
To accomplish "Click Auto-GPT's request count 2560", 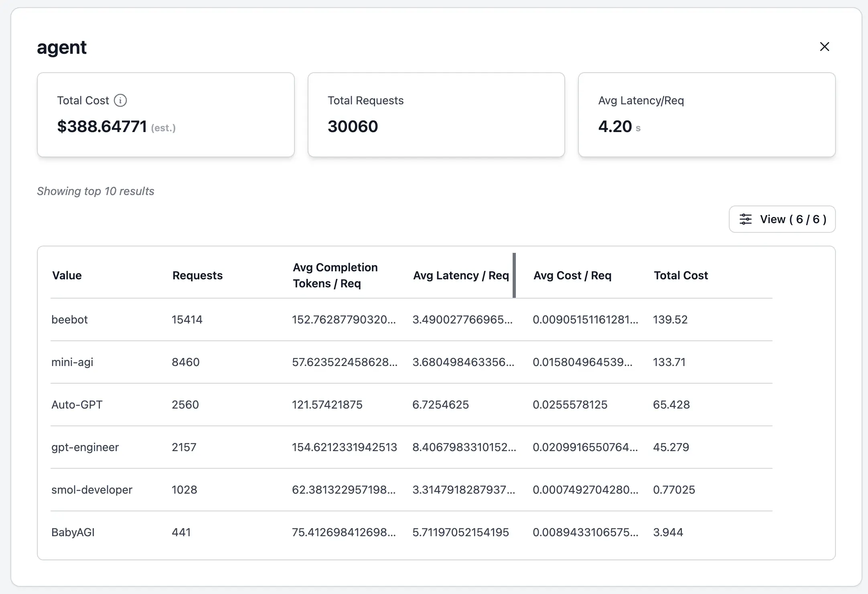I will pyautogui.click(x=185, y=405).
